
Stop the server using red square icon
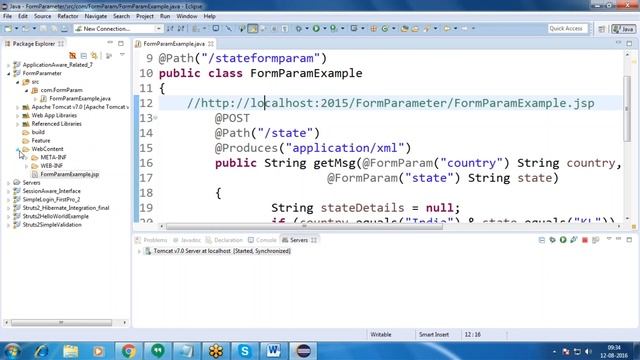tap(584, 240)
